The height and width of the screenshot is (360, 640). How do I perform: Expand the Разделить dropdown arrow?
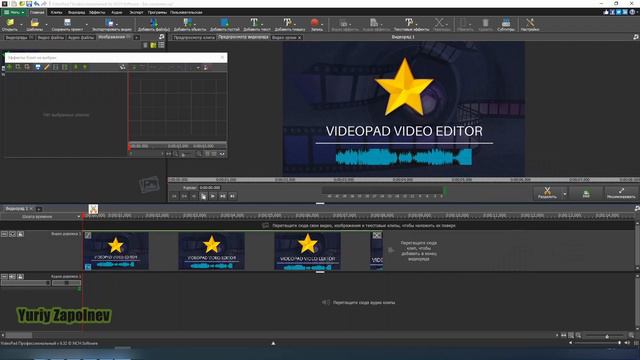tap(565, 193)
